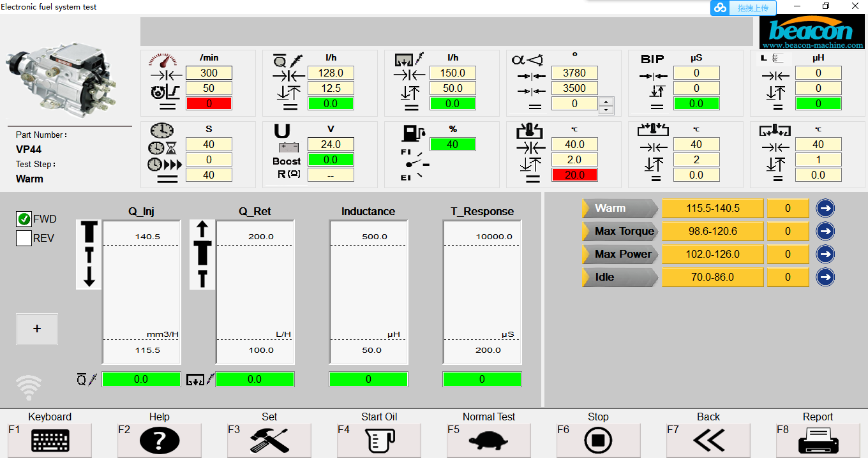Click the Q_Inj bar gauge
The width and height of the screenshot is (868, 458).
pos(142,293)
